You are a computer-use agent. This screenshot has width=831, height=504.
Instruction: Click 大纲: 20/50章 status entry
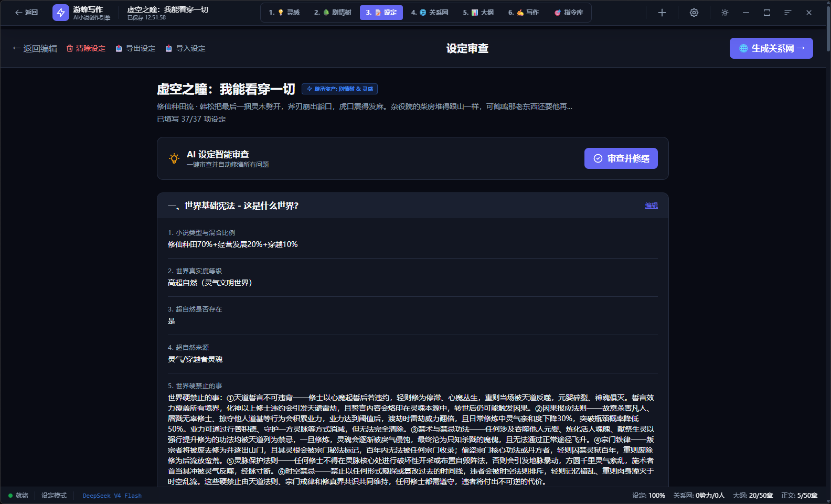753,496
